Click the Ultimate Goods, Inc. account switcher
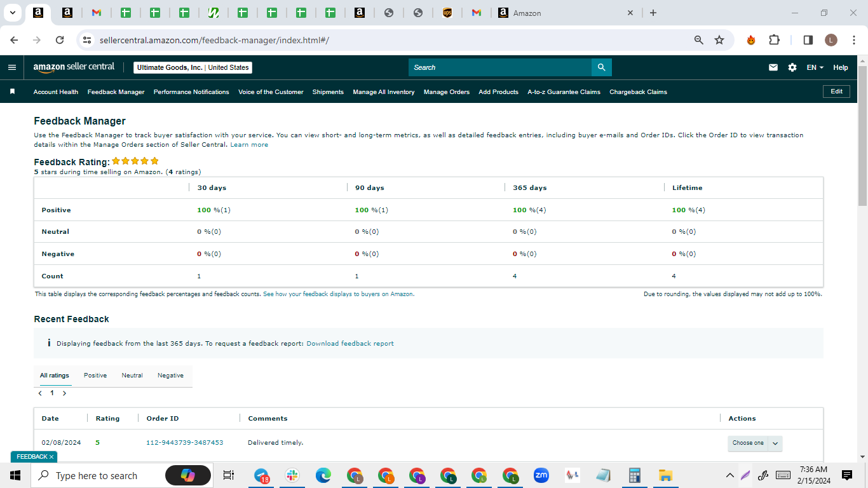868x488 pixels. coord(193,67)
